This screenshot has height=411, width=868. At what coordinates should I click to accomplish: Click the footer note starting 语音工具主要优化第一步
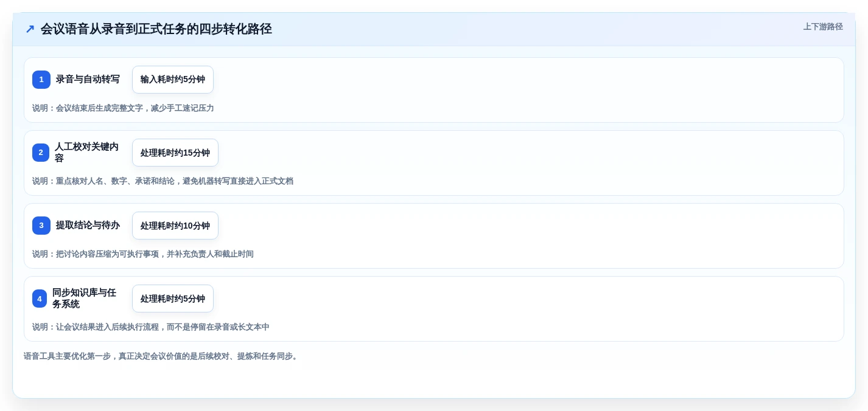pyautogui.click(x=162, y=356)
